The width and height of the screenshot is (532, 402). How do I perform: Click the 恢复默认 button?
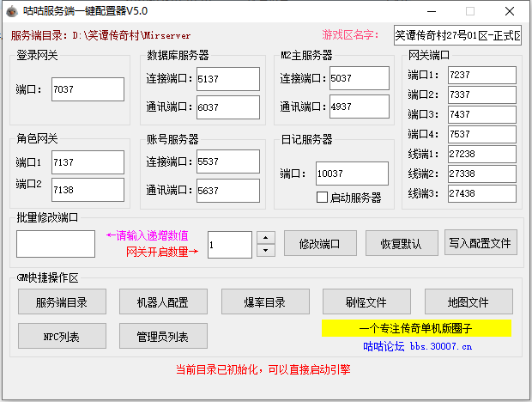pos(402,243)
